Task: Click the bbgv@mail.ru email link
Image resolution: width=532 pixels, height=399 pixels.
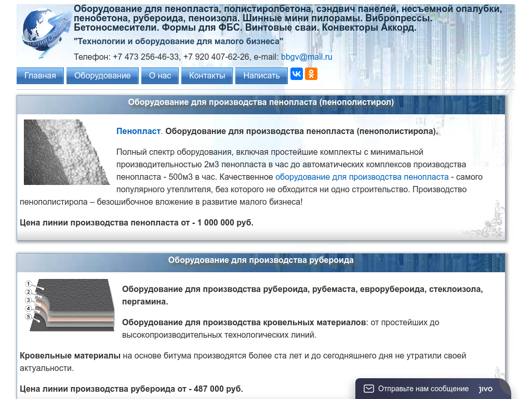Action: [307, 57]
